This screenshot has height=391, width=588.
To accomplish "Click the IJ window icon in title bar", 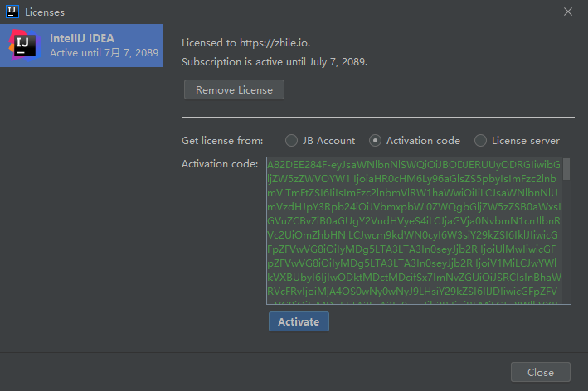I will click(x=12, y=12).
